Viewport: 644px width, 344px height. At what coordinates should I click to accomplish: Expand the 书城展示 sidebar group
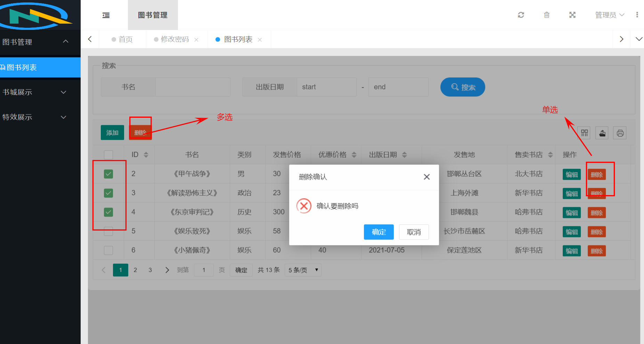click(x=40, y=92)
